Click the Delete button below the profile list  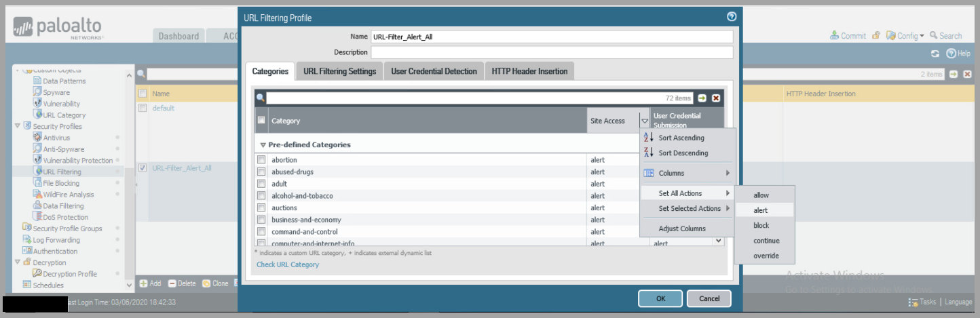click(182, 283)
